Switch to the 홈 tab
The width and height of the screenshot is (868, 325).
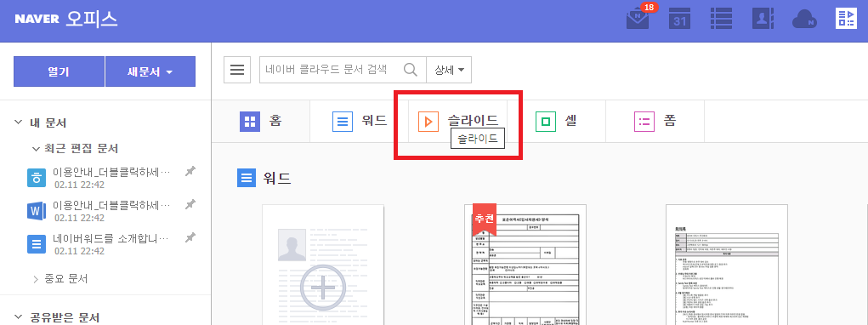(261, 122)
